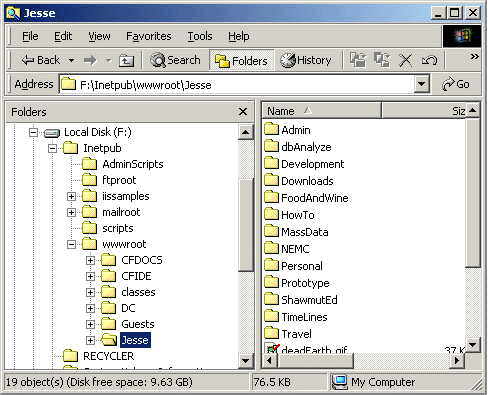Select the Prototype folder icon

(271, 282)
